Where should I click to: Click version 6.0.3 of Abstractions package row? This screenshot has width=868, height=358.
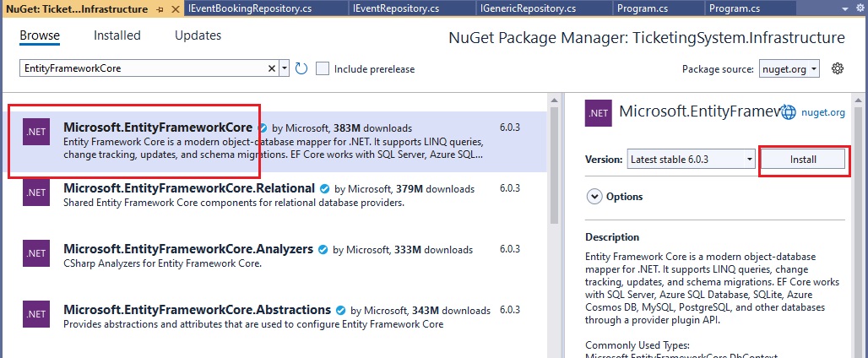(x=510, y=310)
